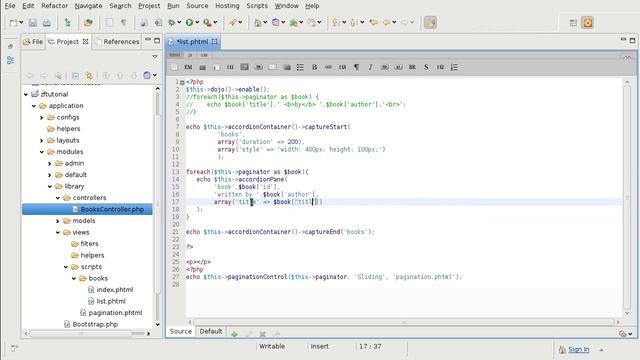Click the 17 : 37 cursor position status
The image size is (640, 360).
point(370,347)
